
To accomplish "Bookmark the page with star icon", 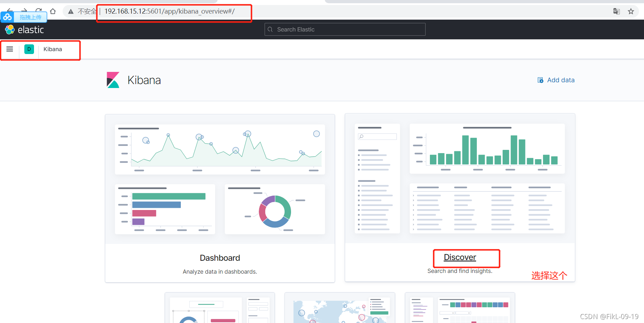I will (631, 11).
